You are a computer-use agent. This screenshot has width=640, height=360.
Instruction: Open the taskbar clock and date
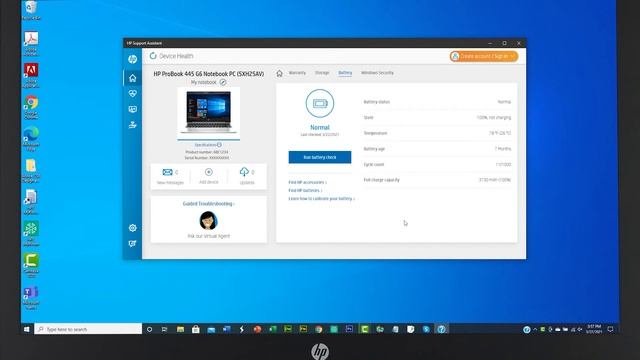pyautogui.click(x=594, y=329)
